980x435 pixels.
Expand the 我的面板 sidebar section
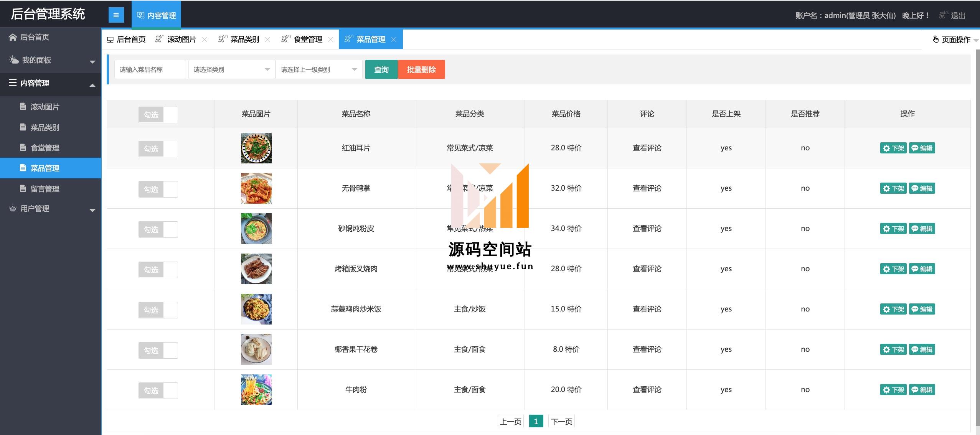pos(50,60)
